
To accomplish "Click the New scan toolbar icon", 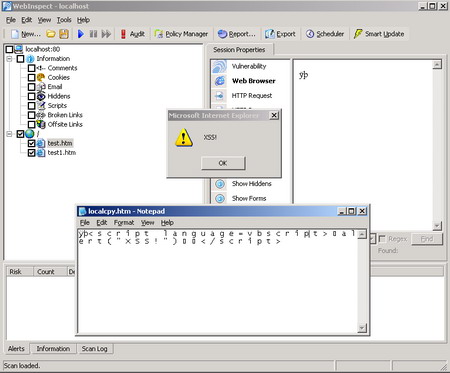I will (x=15, y=34).
